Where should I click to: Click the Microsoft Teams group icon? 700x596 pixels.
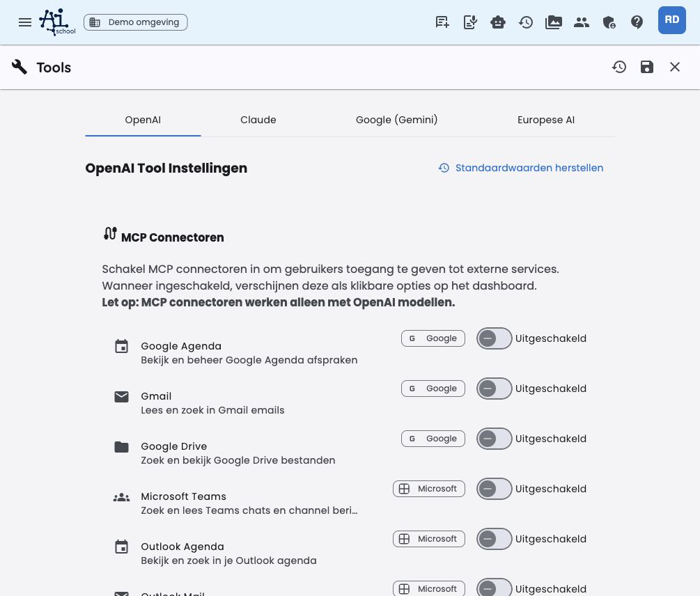pyautogui.click(x=121, y=497)
